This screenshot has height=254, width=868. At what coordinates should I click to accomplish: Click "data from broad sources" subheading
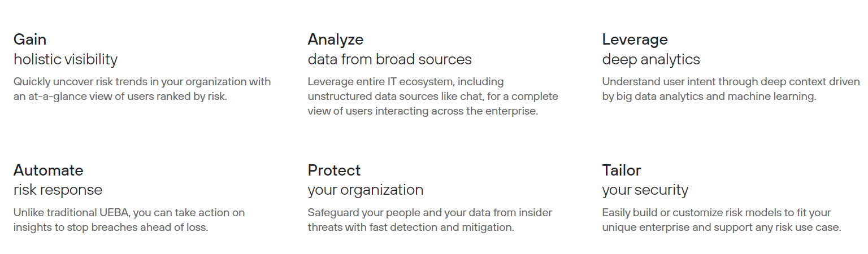point(389,59)
